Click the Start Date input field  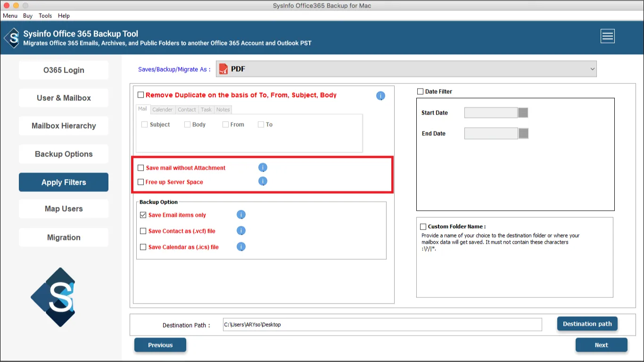pyautogui.click(x=491, y=113)
